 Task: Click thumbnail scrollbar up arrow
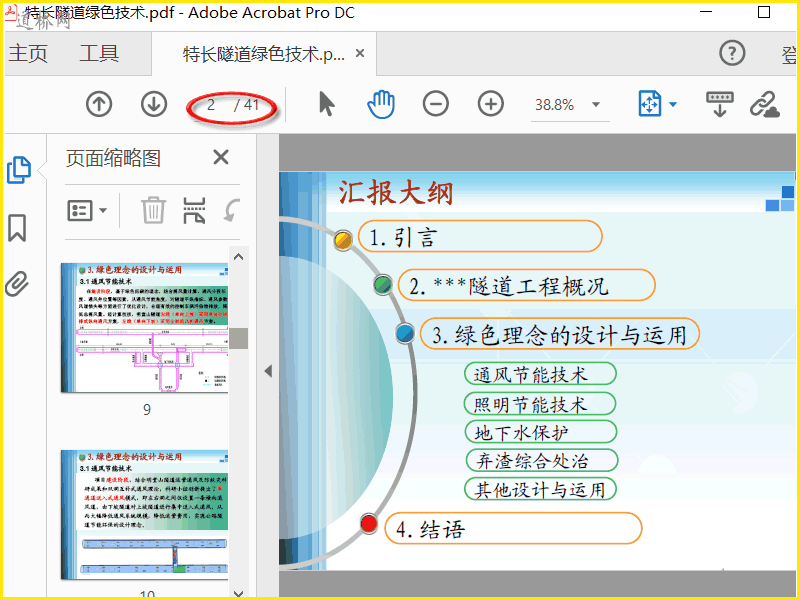point(238,257)
